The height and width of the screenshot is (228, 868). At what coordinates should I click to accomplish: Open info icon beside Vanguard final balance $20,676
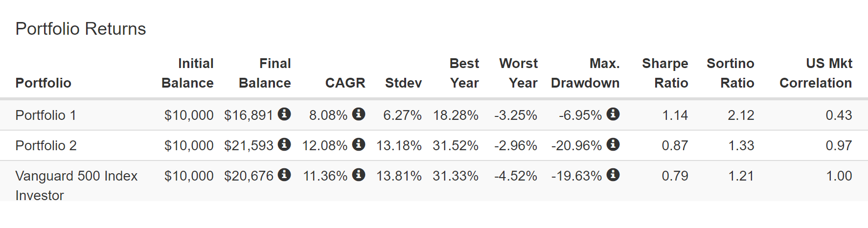(284, 175)
